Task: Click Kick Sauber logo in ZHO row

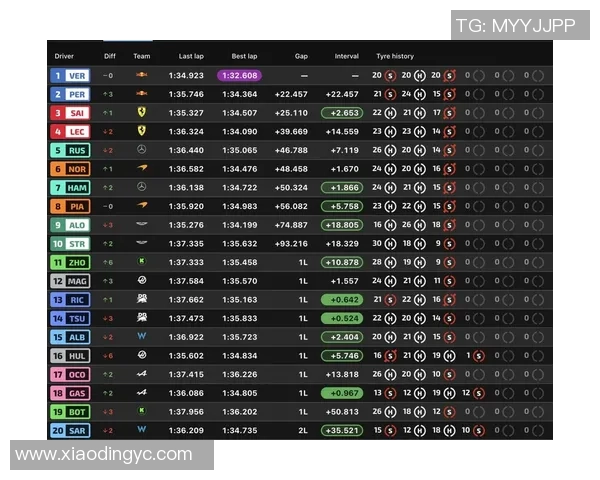Action: (x=142, y=261)
